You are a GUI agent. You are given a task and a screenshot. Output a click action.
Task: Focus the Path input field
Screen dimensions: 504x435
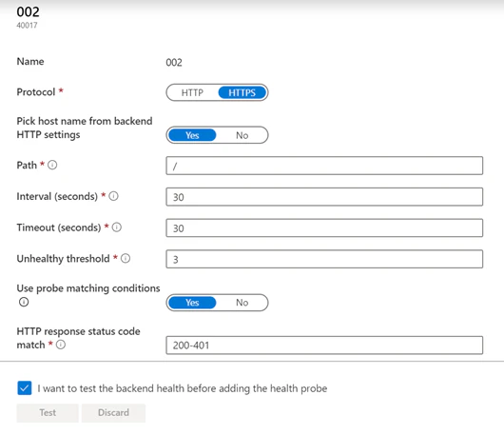click(324, 166)
